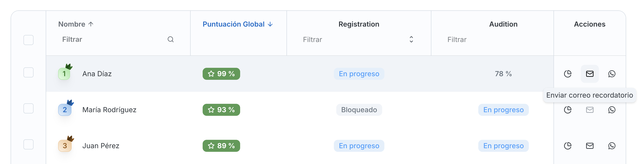Click Ana Díaz's 99 % score badge
The width and height of the screenshot is (644, 164).
tap(221, 74)
